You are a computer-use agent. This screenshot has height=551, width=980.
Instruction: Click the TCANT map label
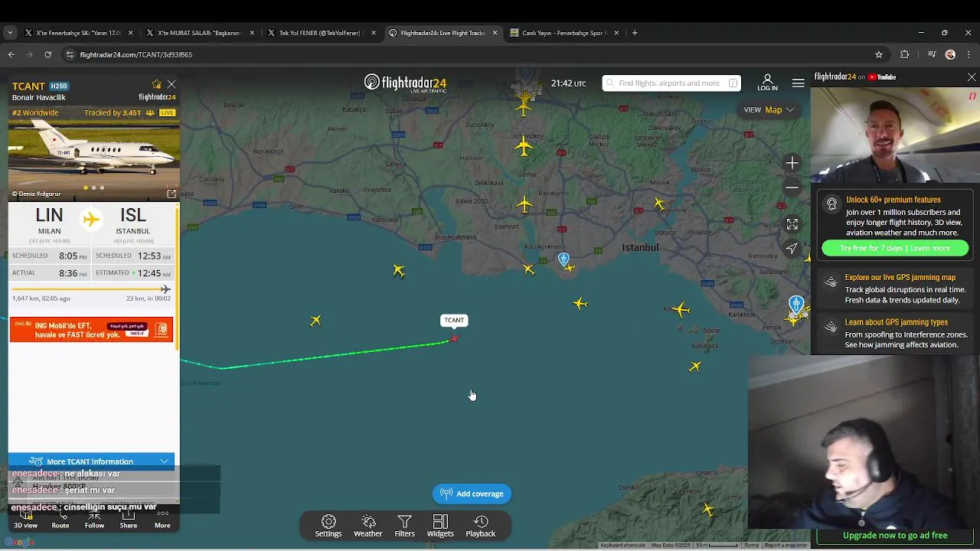[x=454, y=320]
